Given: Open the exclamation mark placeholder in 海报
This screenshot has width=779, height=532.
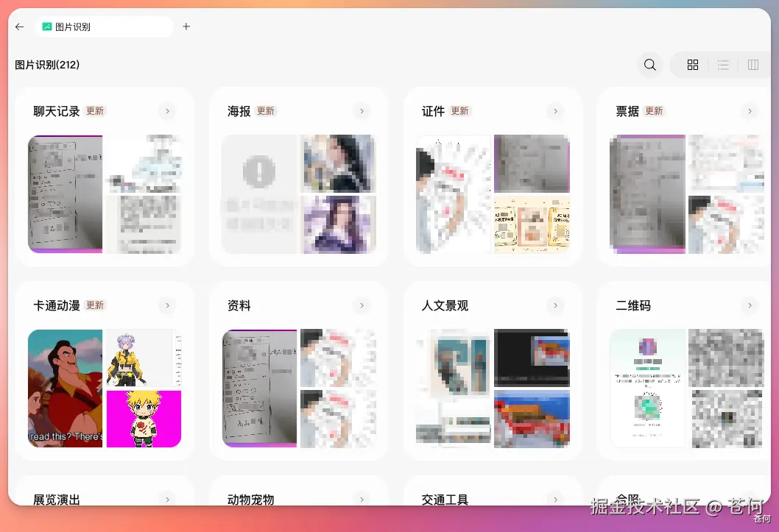Looking at the screenshot, I should [259, 194].
